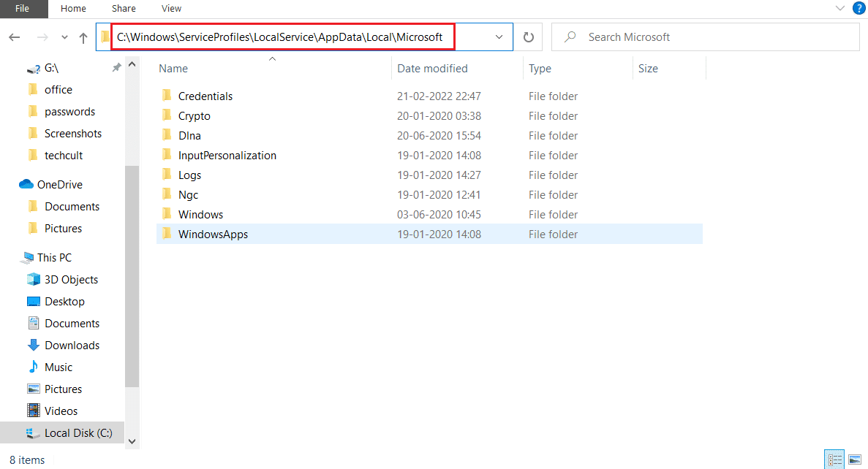Open Music under This PC
This screenshot has width=868, height=469.
(50, 367)
